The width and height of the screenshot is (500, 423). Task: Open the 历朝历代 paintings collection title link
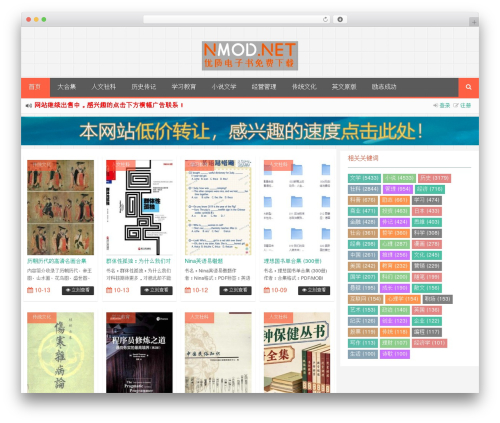pyautogui.click(x=57, y=261)
